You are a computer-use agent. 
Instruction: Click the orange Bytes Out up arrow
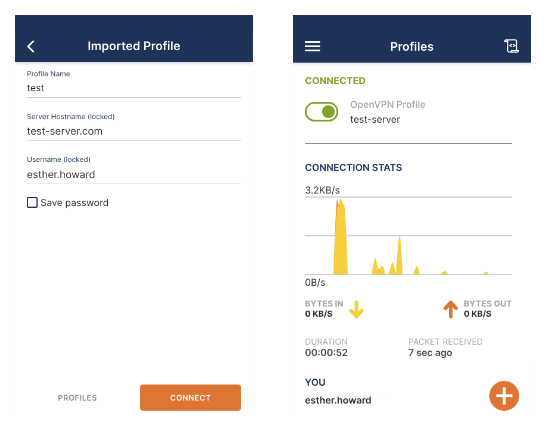pyautogui.click(x=450, y=309)
